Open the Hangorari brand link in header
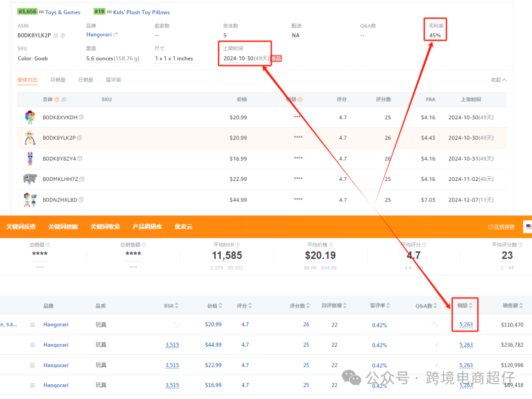 99,34
